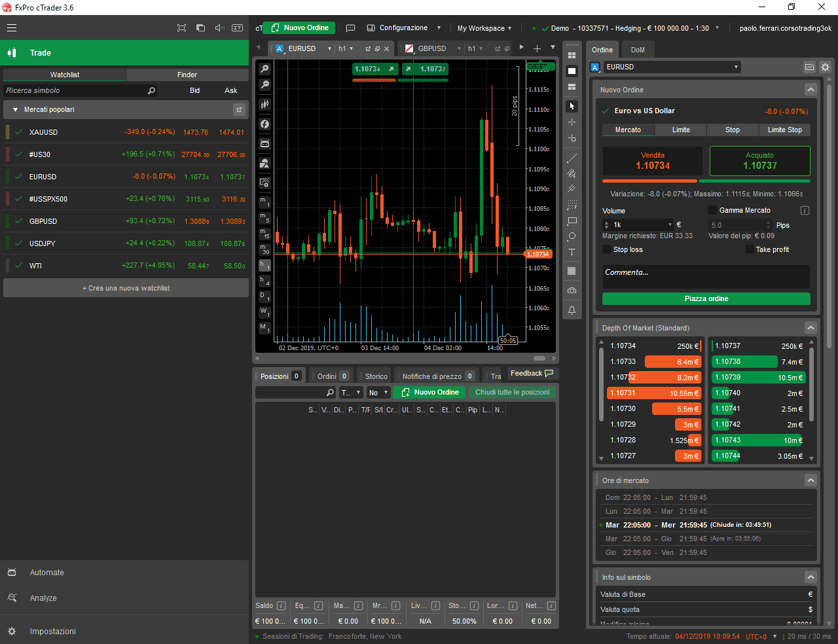Switch to the Finder tab
Image resolution: width=838 pixels, height=644 pixels.
187,75
